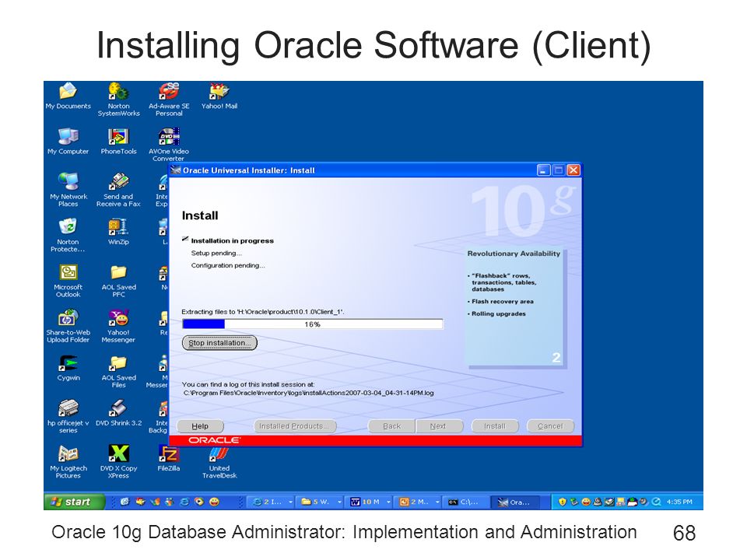This screenshot has height=560, width=747.
Task: Click the 'Rolling upgrades' bullet text
Action: (x=499, y=313)
